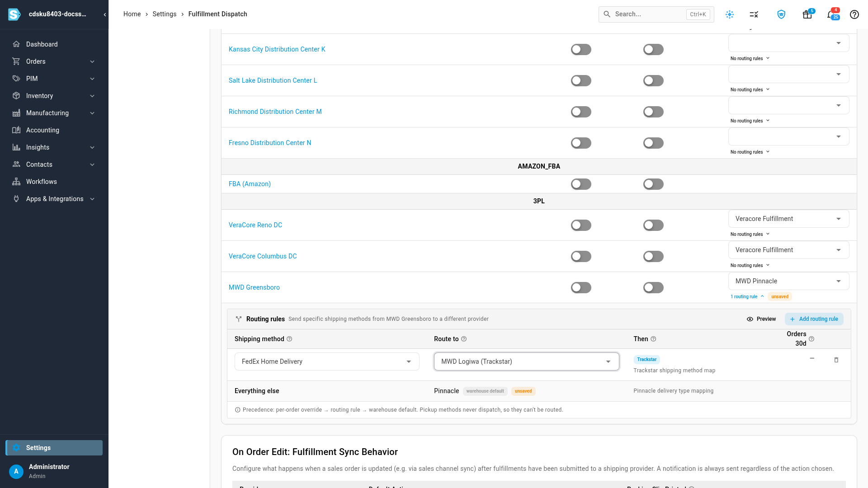The height and width of the screenshot is (488, 868).
Task: Click the Search input field
Action: (656, 14)
